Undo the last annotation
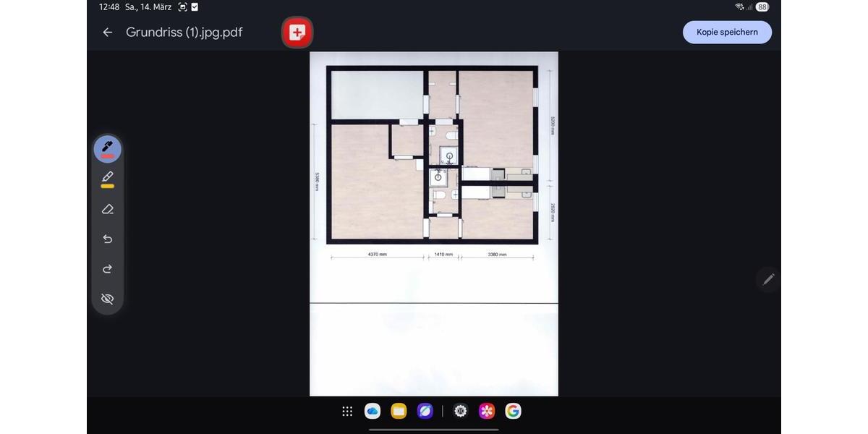Viewport: 868px width, 434px height. pyautogui.click(x=107, y=239)
